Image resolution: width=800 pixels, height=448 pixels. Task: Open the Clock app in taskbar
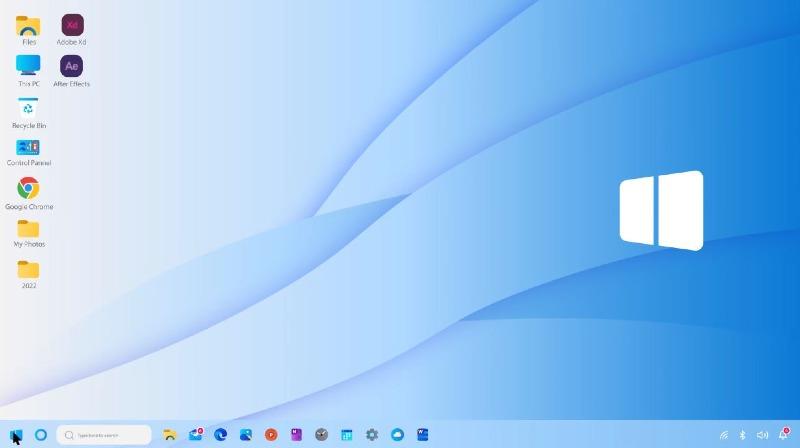pyautogui.click(x=321, y=435)
